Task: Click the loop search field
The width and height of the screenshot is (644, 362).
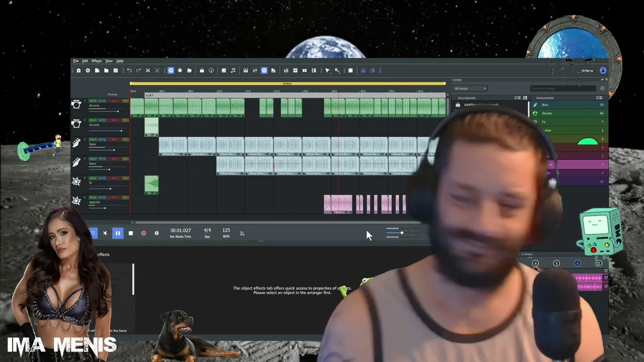Action: pyautogui.click(x=562, y=88)
